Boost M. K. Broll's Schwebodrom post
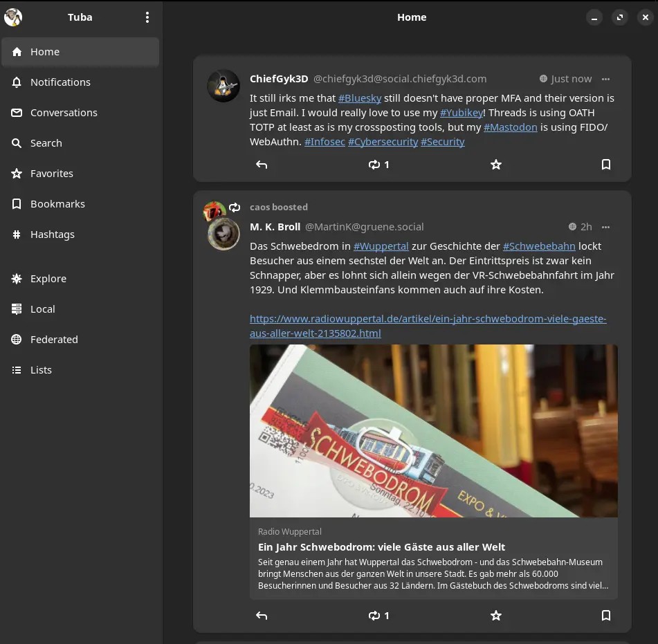The height and width of the screenshot is (644, 658). coord(378,616)
